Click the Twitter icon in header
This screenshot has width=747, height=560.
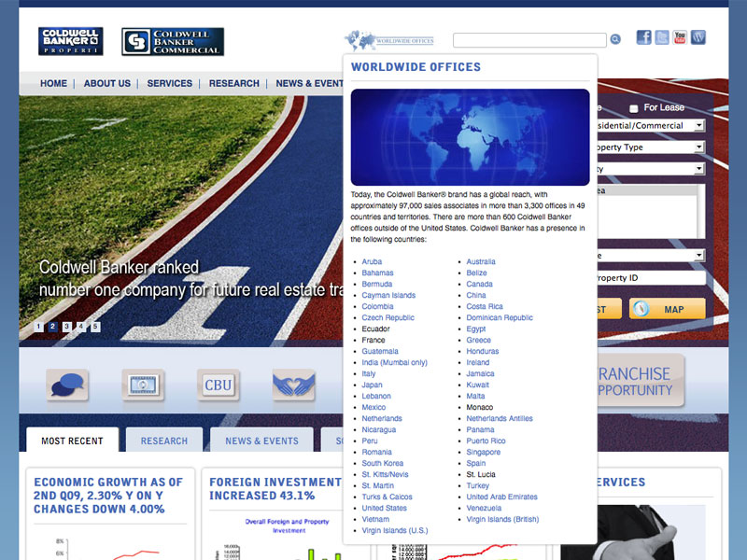tap(662, 37)
